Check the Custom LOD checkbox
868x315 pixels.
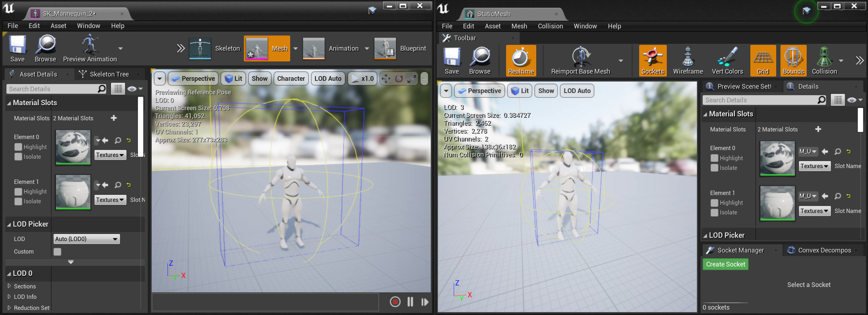pyautogui.click(x=57, y=252)
